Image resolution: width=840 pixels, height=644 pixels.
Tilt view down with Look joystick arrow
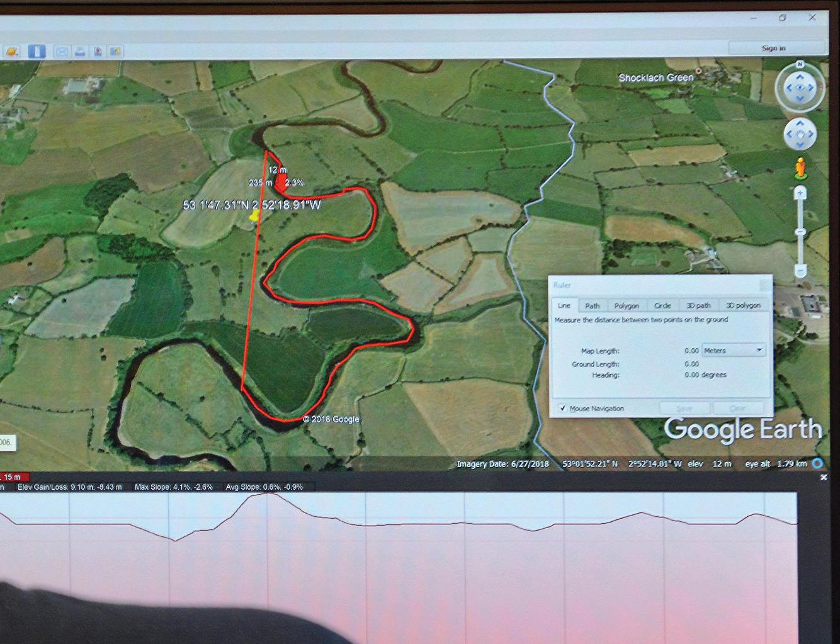[x=800, y=99]
